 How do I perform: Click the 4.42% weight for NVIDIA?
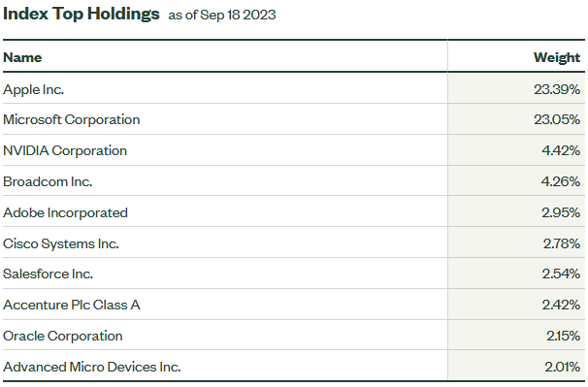[x=561, y=150]
